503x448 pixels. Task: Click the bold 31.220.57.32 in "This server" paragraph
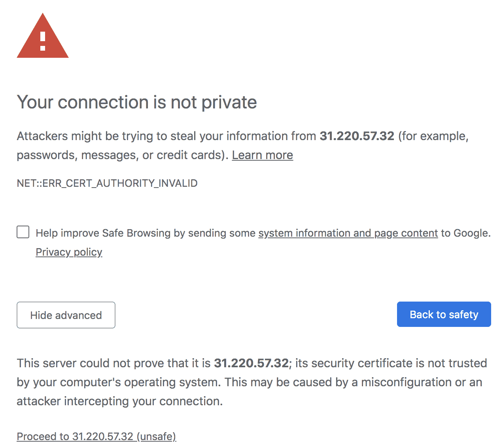click(x=251, y=363)
